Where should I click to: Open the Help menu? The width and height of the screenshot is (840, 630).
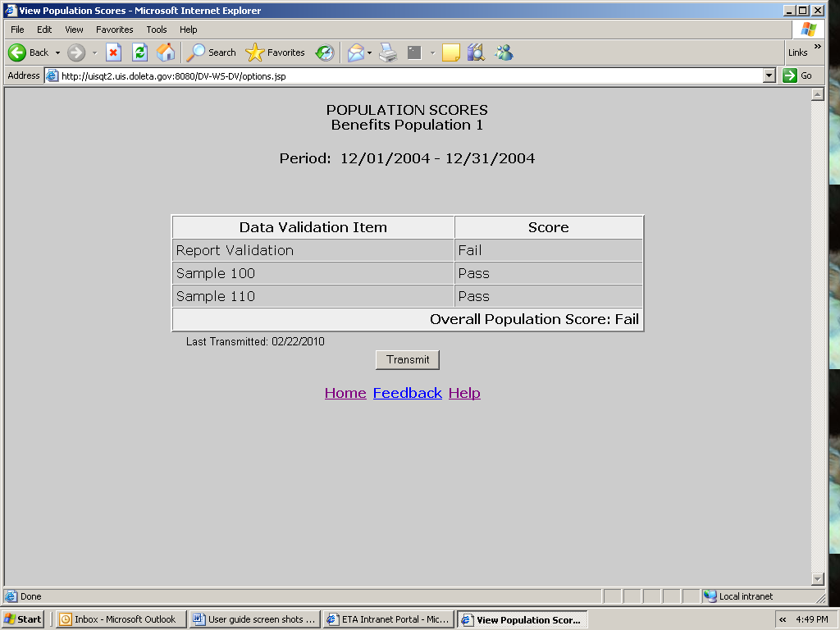pos(188,30)
